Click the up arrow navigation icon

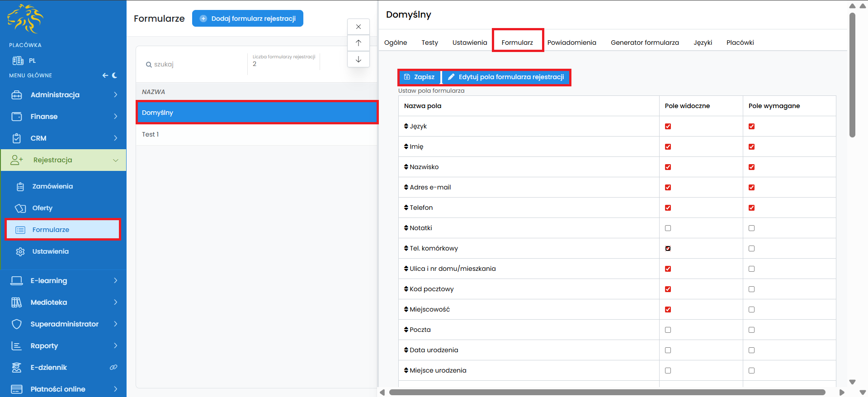click(359, 43)
